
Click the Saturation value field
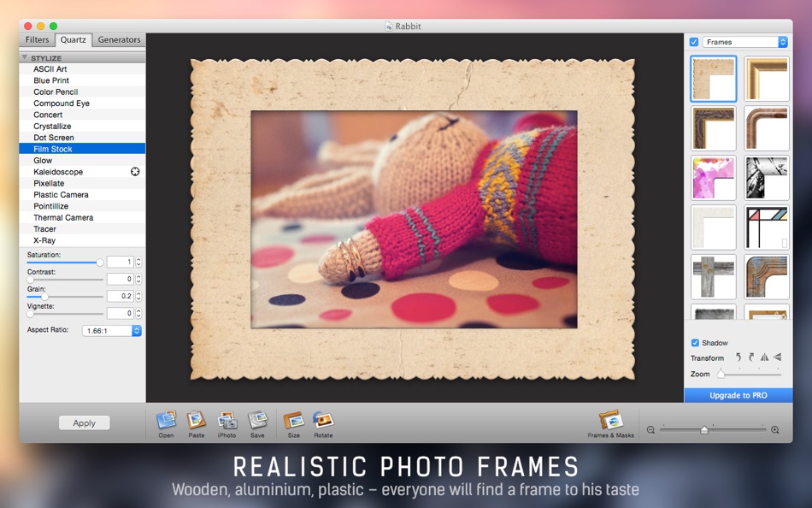(x=121, y=263)
